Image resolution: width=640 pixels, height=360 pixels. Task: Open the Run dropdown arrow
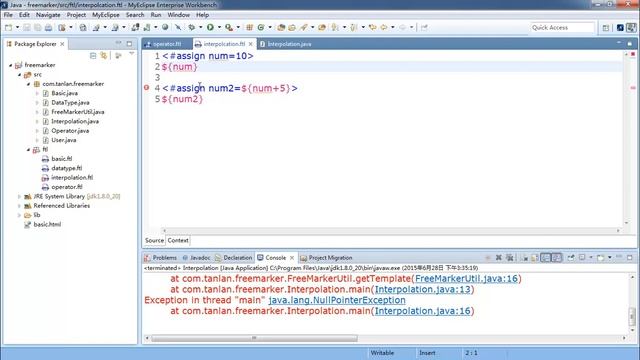click(219, 27)
